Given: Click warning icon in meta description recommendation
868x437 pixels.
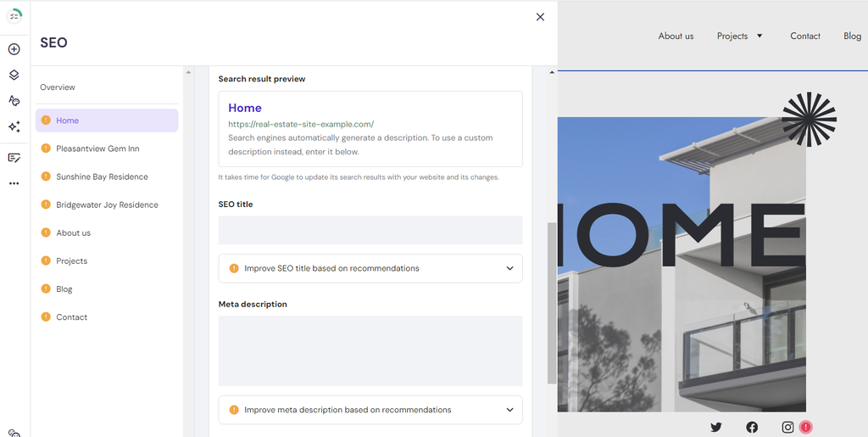Looking at the screenshot, I should [x=234, y=410].
